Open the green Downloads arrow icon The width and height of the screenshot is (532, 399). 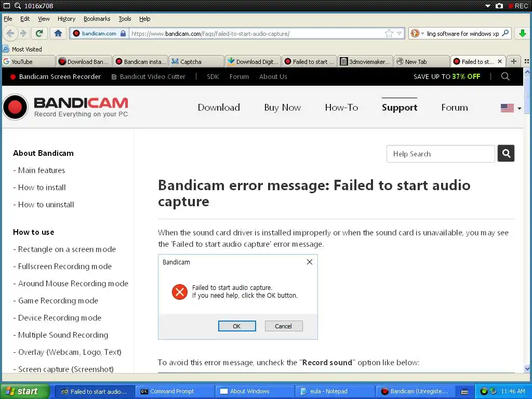click(x=523, y=33)
